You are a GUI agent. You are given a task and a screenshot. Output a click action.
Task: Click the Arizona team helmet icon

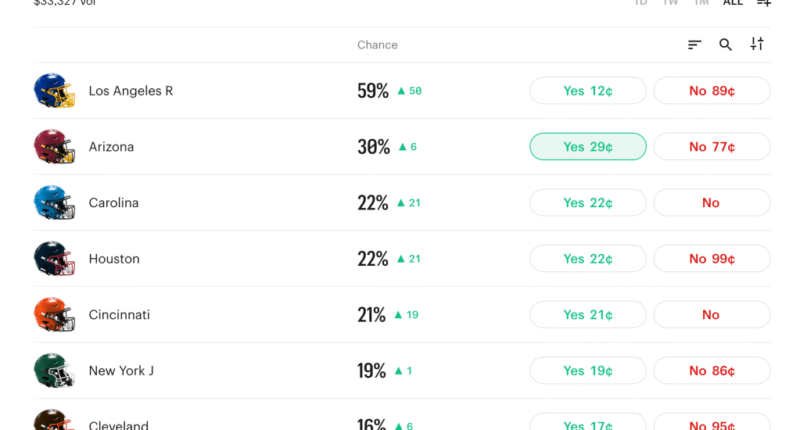click(54, 147)
